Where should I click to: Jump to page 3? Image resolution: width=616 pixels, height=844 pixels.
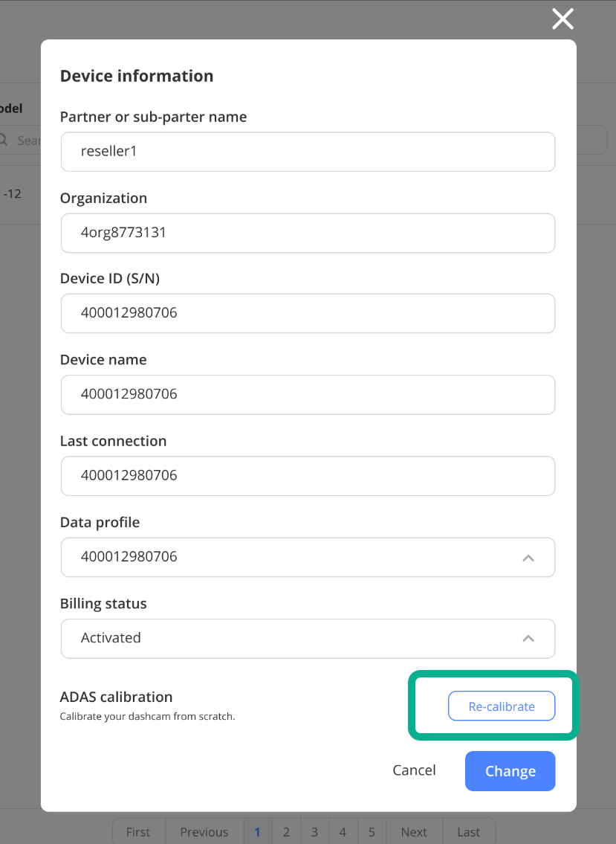click(x=315, y=831)
